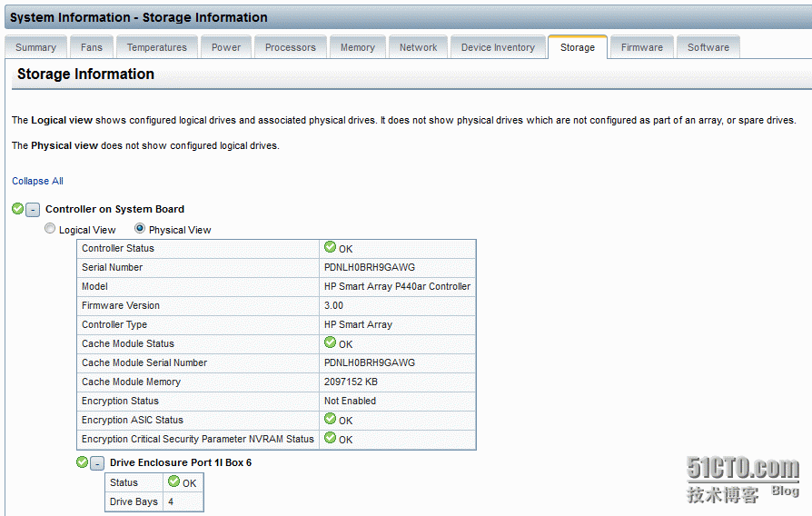Click the Drive Enclosure Port 1I Box 6 heading
Image resolution: width=812 pixels, height=516 pixels.
tap(181, 462)
